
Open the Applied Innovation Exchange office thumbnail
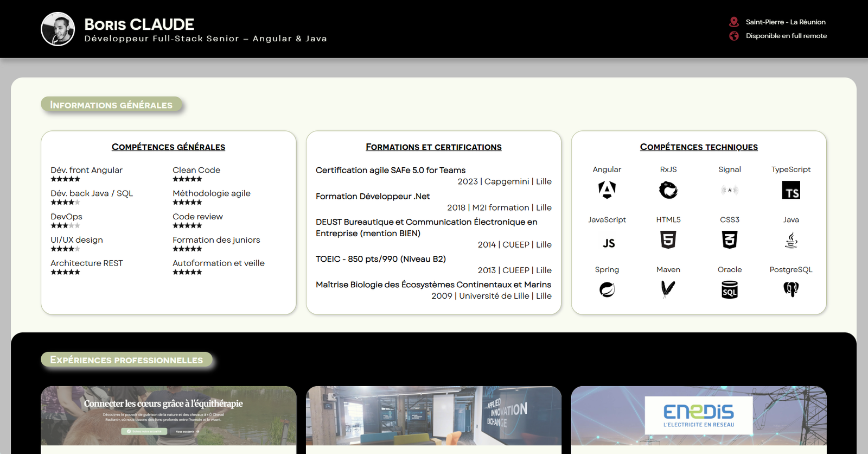(433, 416)
